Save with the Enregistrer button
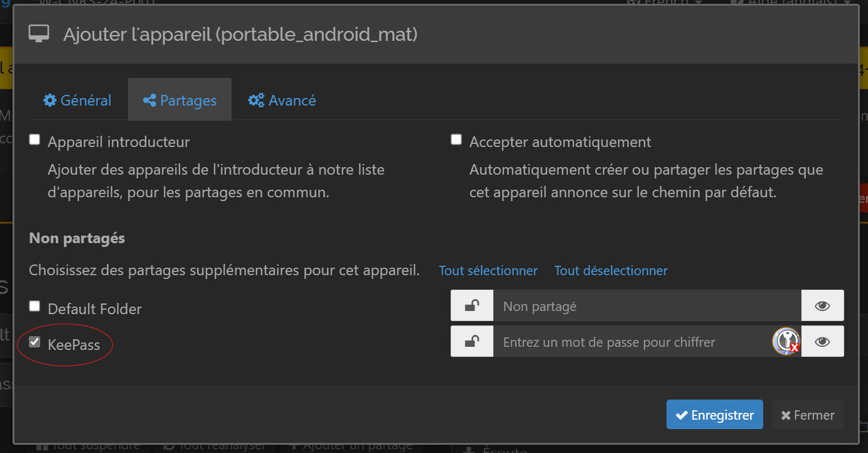This screenshot has height=453, width=868. 715,415
